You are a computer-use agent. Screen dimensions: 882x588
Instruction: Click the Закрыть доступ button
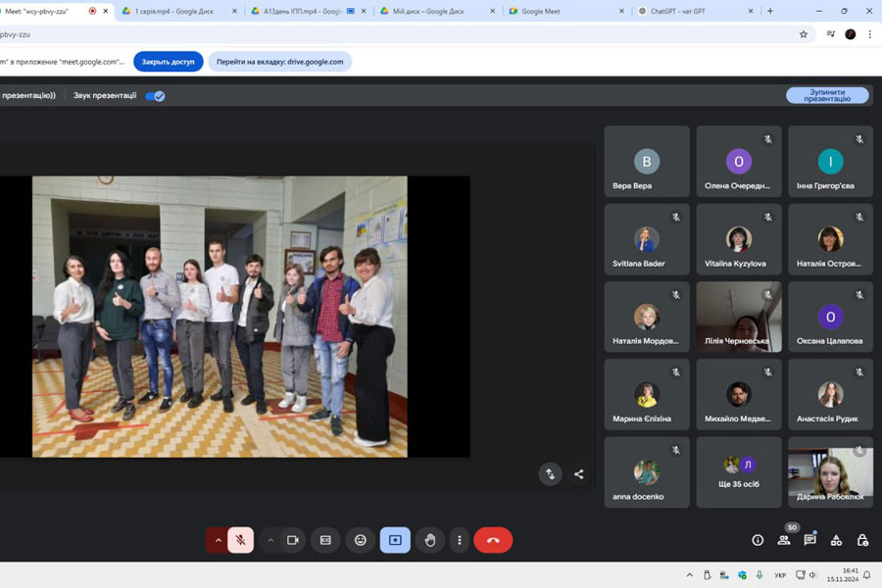(169, 61)
